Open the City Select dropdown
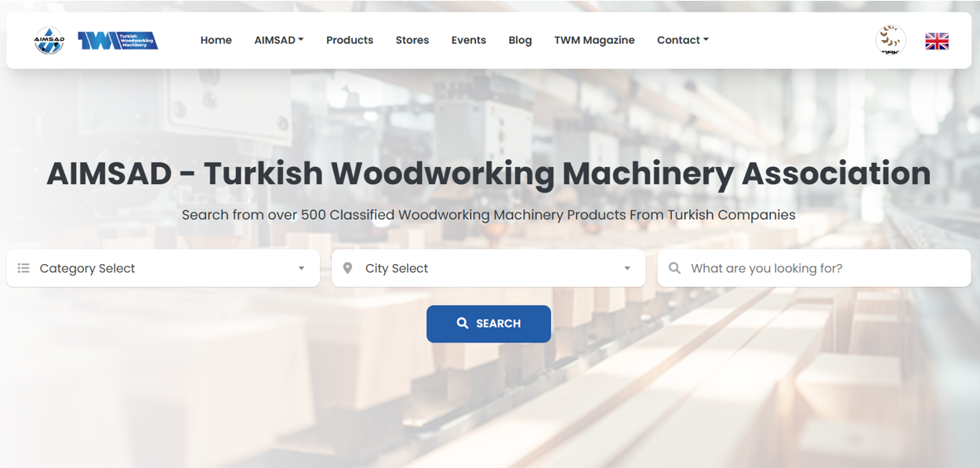Viewport: 980px width, 468px height. (488, 268)
